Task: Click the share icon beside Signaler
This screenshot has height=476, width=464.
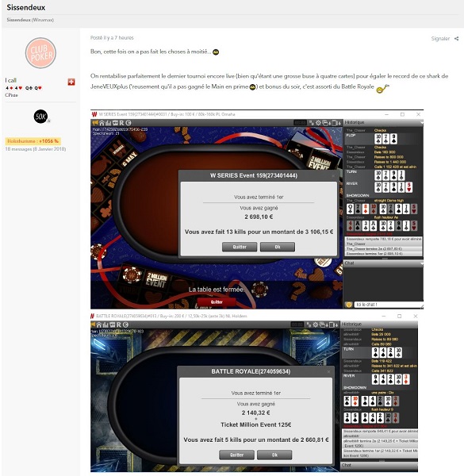Action: (x=456, y=39)
